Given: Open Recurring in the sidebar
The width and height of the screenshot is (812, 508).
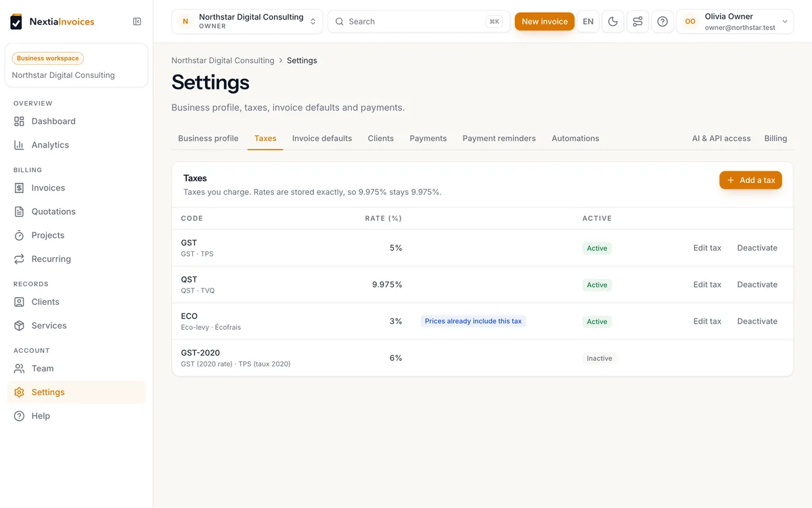Looking at the screenshot, I should point(76,259).
